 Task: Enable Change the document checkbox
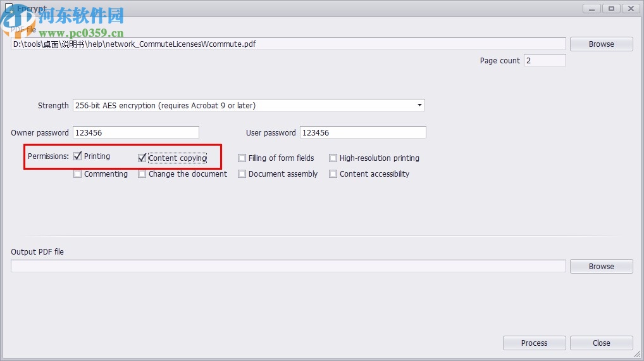[142, 174]
